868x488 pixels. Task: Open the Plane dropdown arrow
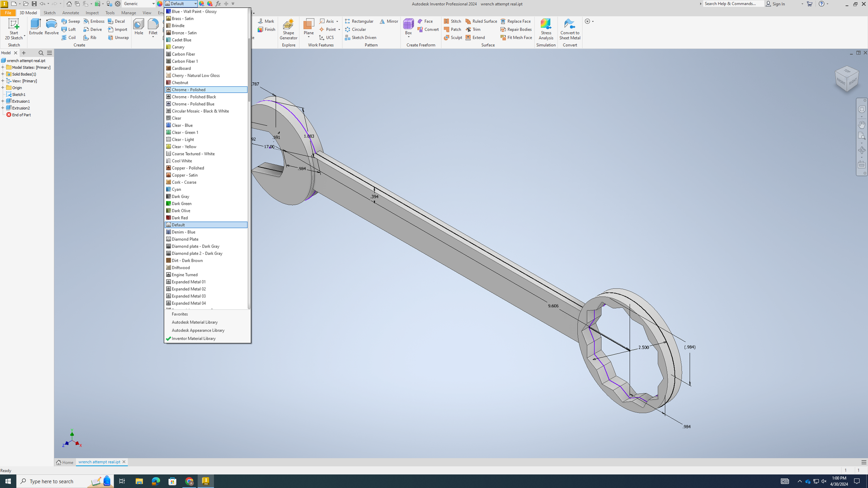point(308,37)
